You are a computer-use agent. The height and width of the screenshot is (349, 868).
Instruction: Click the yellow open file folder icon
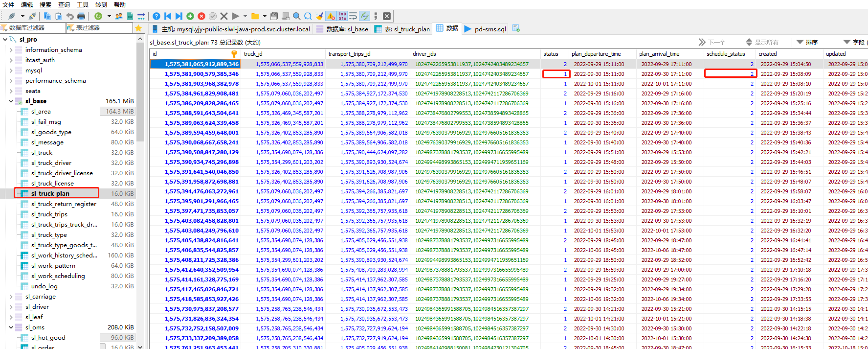[255, 16]
